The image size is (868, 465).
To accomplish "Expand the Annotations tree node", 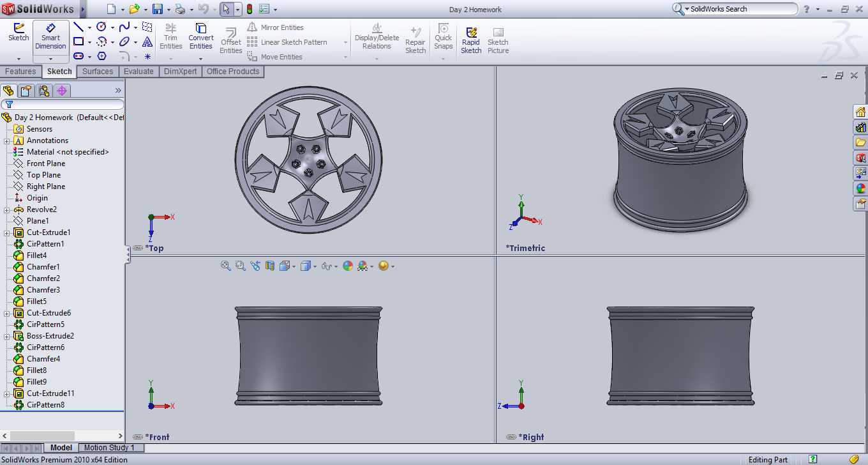I will click(x=7, y=141).
